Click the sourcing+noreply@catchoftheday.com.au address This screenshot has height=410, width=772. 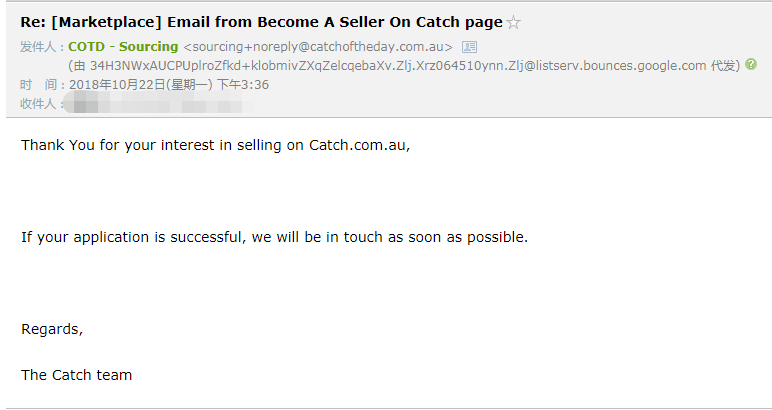point(318,47)
